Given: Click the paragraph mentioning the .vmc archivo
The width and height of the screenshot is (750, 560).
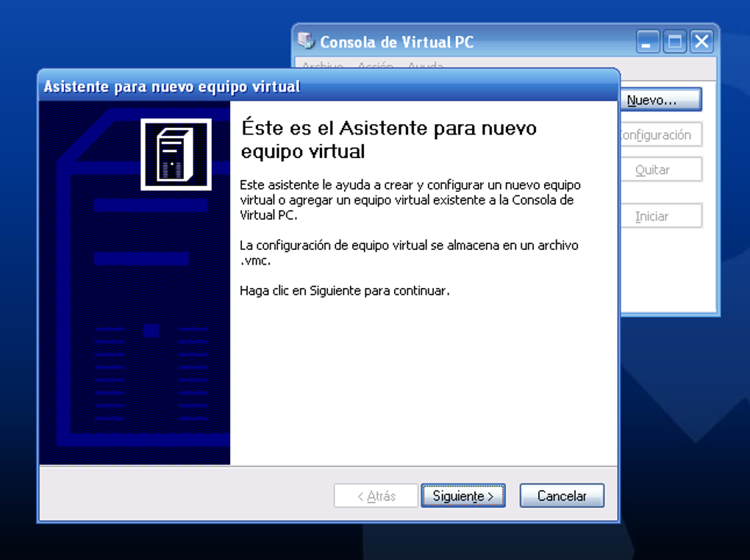Looking at the screenshot, I should point(409,253).
